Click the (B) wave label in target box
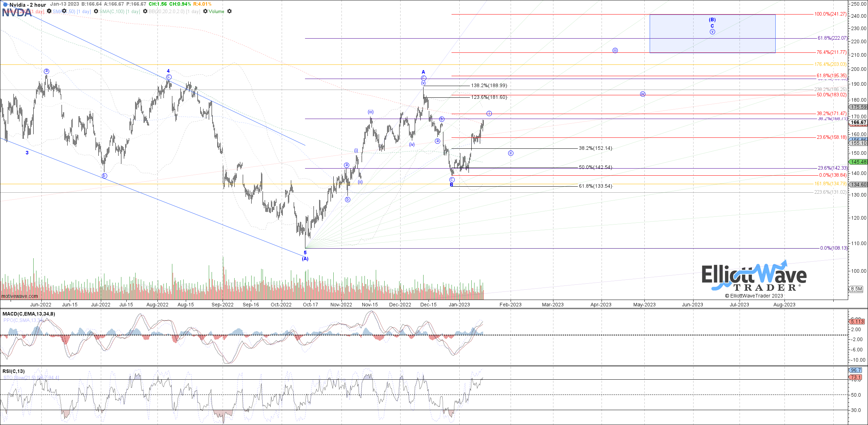 [x=712, y=20]
